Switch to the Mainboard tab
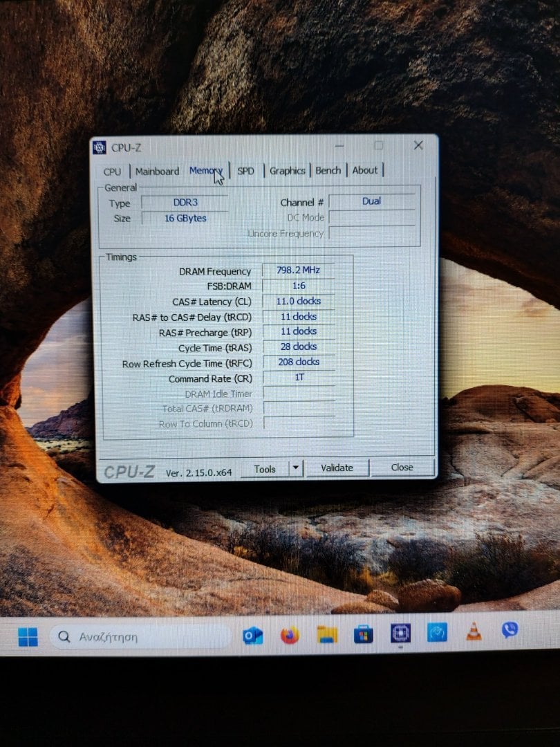The height and width of the screenshot is (747, 560). pyautogui.click(x=157, y=172)
